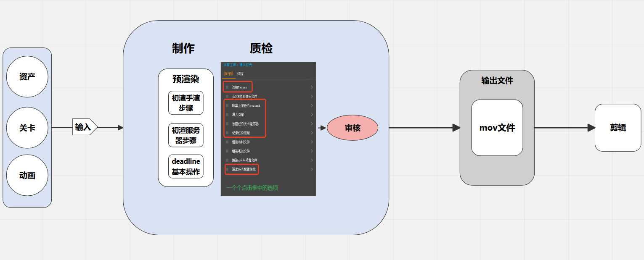The width and height of the screenshot is (644, 260).
Task: Click the 预渲染 title
Action: pyautogui.click(x=186, y=79)
